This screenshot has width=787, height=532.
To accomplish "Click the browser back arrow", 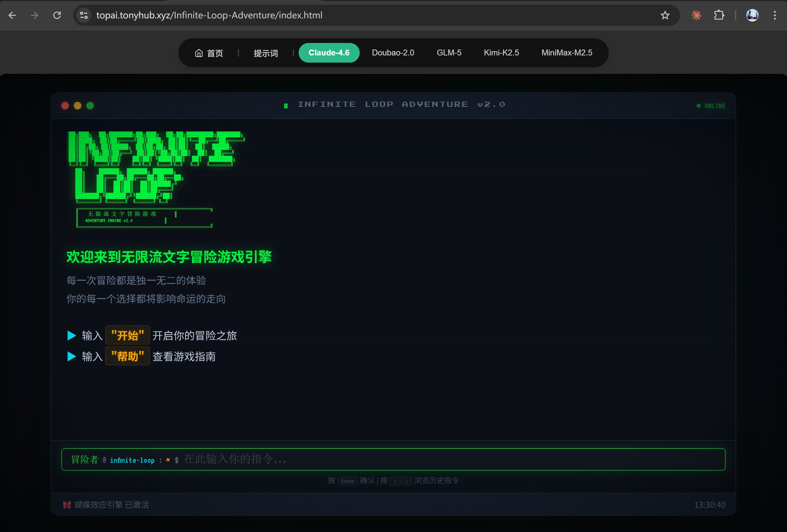I will [12, 15].
